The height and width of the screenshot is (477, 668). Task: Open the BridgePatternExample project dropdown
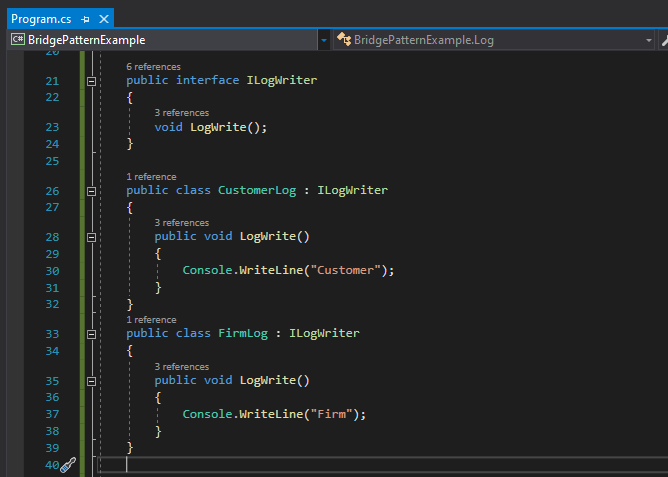(x=324, y=40)
